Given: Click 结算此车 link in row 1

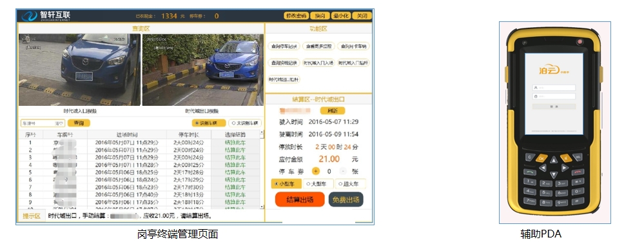Looking at the screenshot, I should click(x=235, y=143).
